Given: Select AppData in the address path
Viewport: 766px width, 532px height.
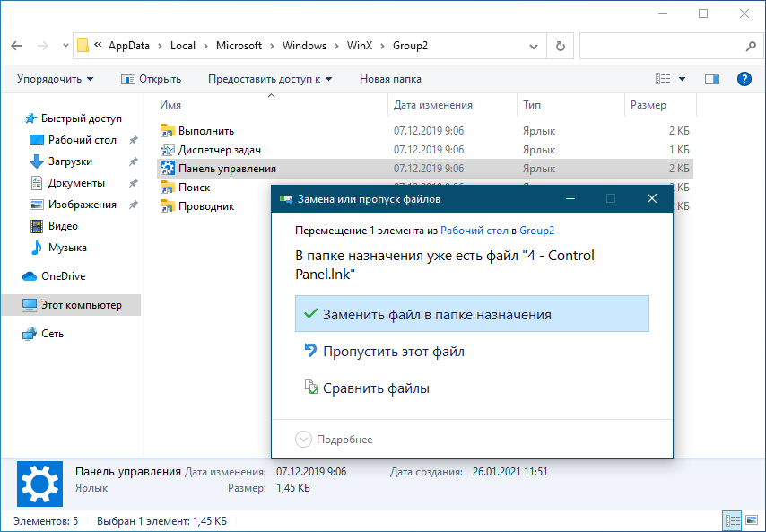Looking at the screenshot, I should (x=129, y=46).
